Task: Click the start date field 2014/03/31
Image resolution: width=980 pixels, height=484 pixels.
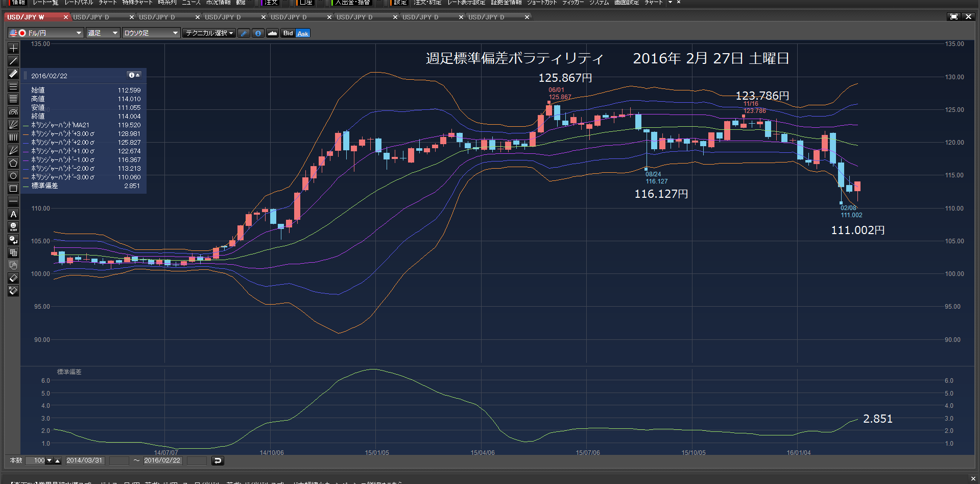Action: click(85, 461)
